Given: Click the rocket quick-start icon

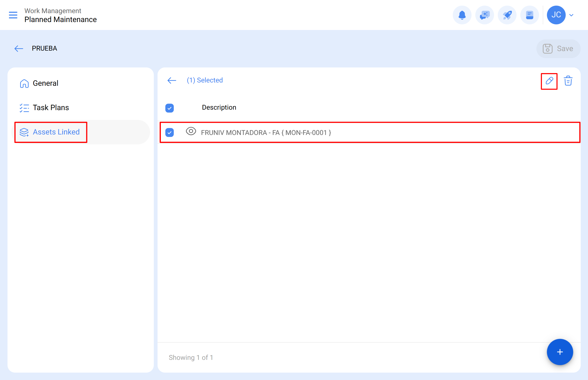Looking at the screenshot, I should click(507, 15).
